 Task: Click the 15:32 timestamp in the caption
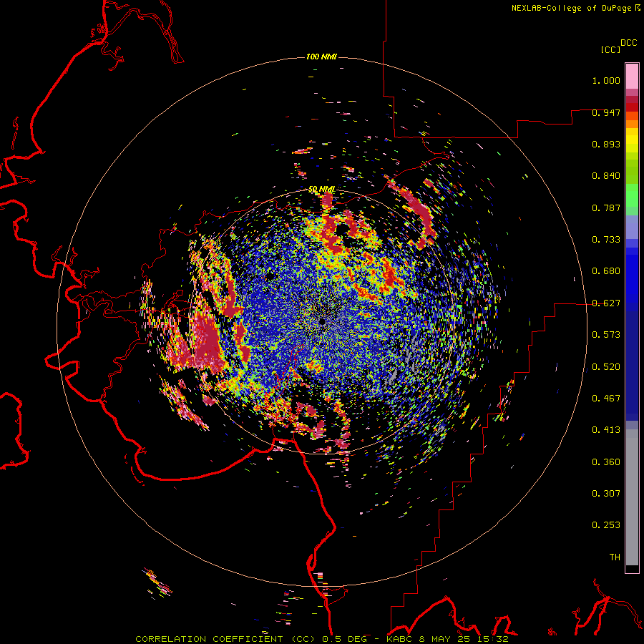[494, 639]
